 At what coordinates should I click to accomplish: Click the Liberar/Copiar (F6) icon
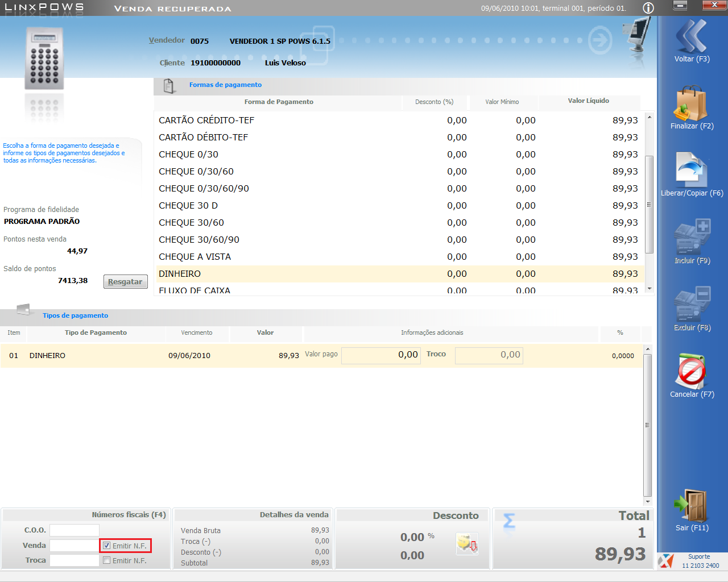[x=692, y=170]
